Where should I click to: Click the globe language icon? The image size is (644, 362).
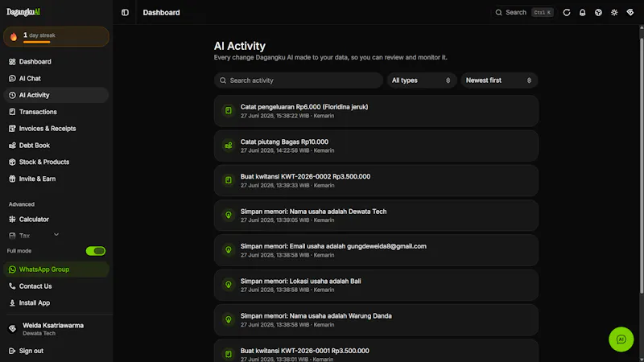coord(598,13)
